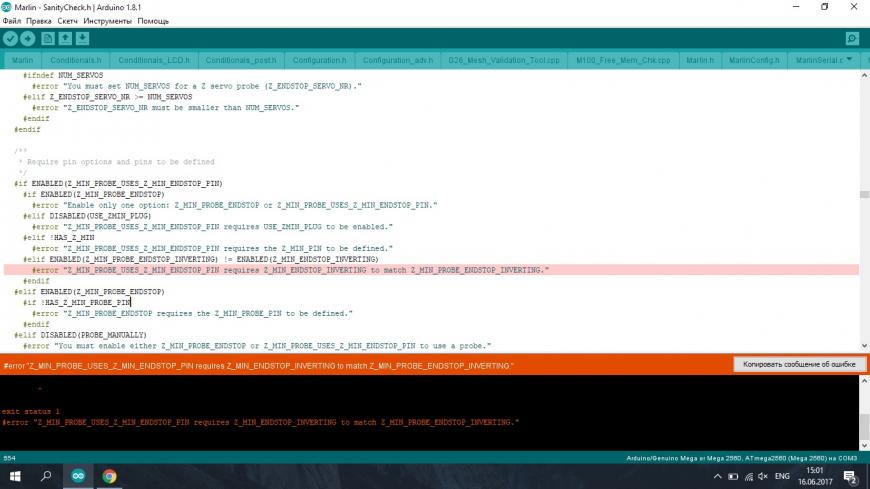Image resolution: width=870 pixels, height=489 pixels.
Task: Click the editor vertical scrollbar thumb
Action: [864, 194]
